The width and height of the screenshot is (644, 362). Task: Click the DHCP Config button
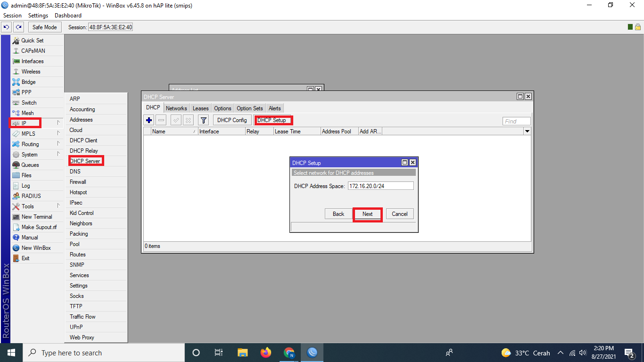pos(232,120)
